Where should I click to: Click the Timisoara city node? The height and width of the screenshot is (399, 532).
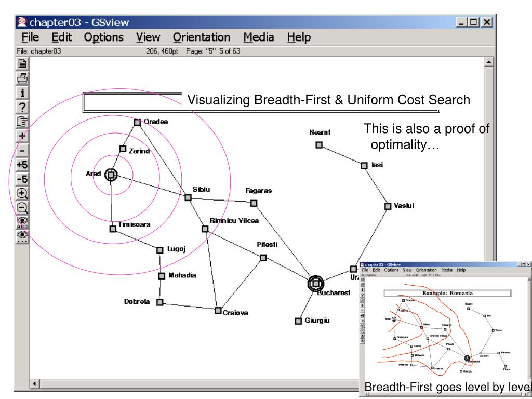[x=113, y=229]
